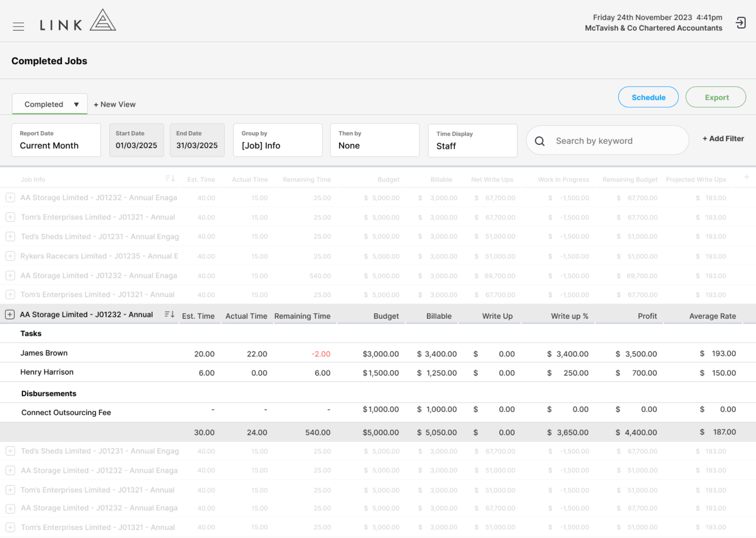Open the Time Display Staff dropdown
756x538 pixels.
pos(473,141)
